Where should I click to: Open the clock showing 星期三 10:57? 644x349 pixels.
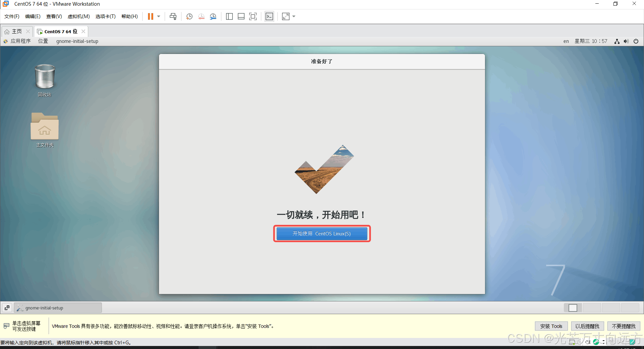point(591,41)
